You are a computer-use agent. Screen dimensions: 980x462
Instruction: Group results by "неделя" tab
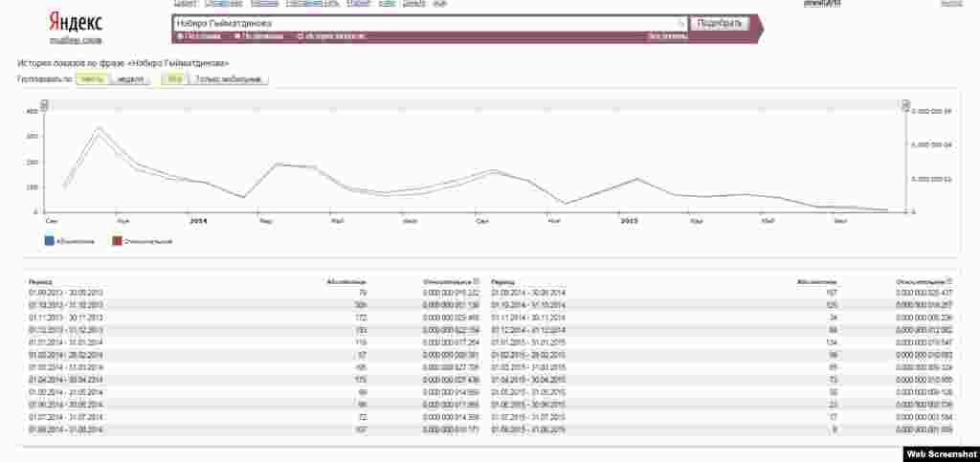coord(131,79)
